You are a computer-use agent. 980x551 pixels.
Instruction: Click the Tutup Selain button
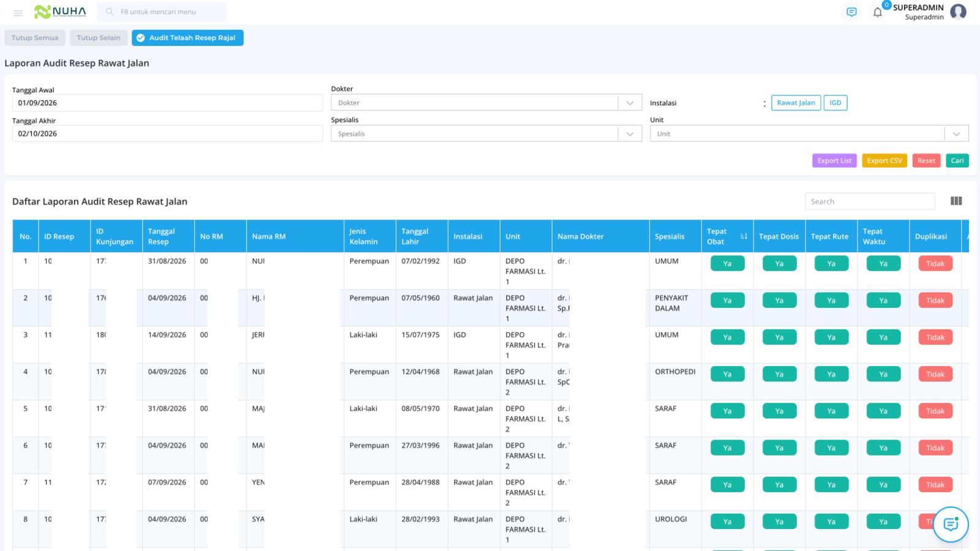pyautogui.click(x=99, y=38)
